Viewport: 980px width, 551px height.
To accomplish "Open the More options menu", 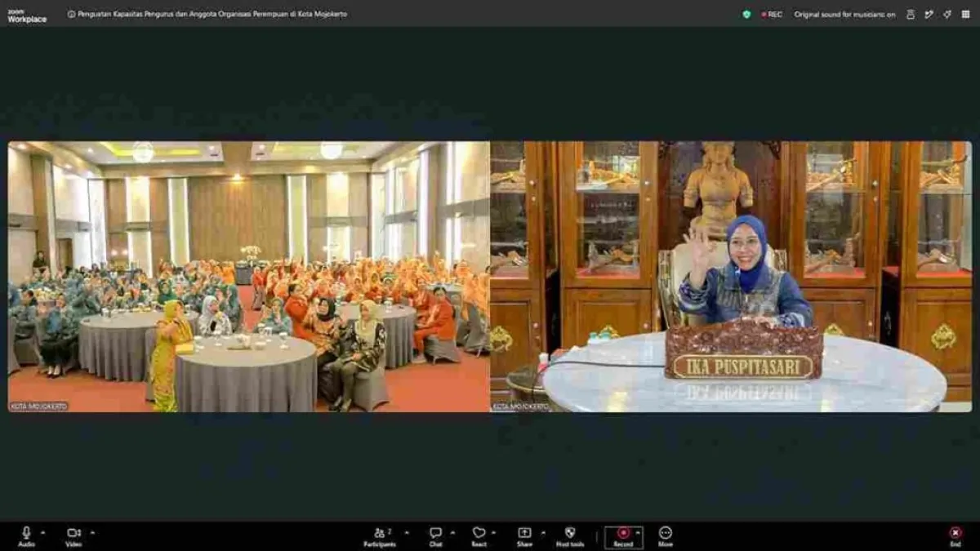I will (666, 536).
